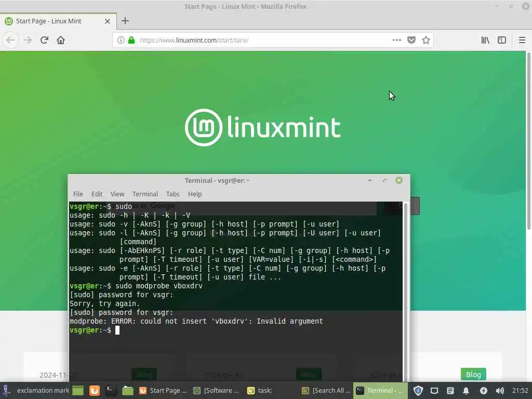Go to Firefox home page
Screen dimensions: 532x399
coord(61,40)
